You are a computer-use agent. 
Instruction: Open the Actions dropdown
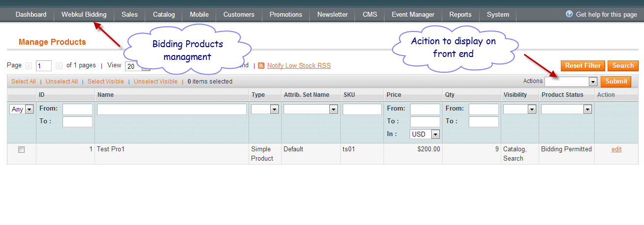[x=571, y=82]
